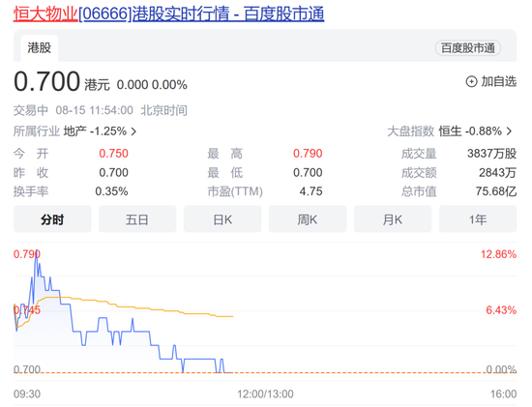This screenshot has width=532, height=407.
Task: Switch to the 日K chart tab
Action: click(x=222, y=219)
